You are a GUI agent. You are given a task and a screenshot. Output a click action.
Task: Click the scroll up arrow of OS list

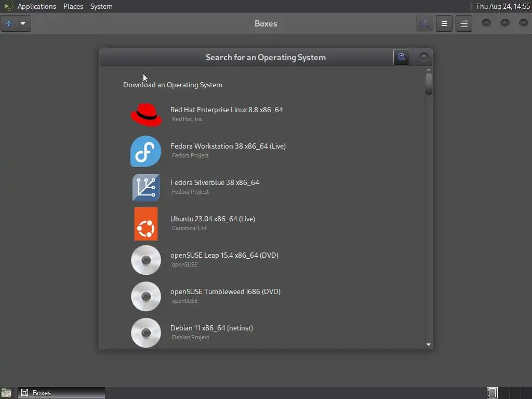429,70
